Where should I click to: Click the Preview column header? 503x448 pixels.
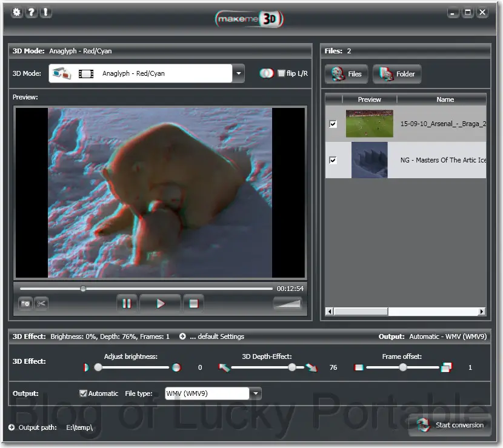[369, 99]
